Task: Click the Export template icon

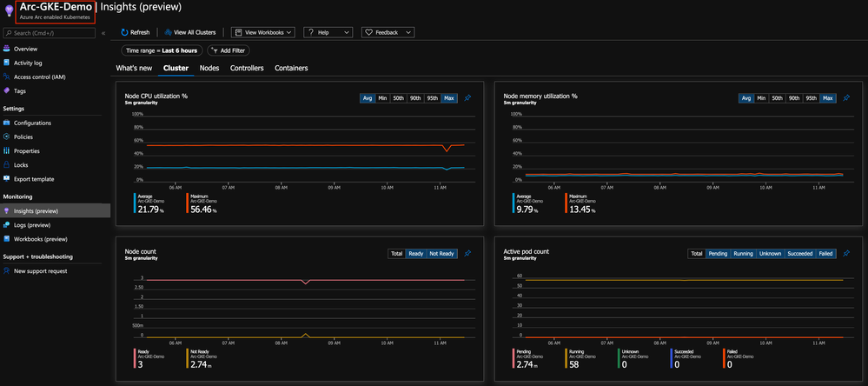Action: point(7,179)
